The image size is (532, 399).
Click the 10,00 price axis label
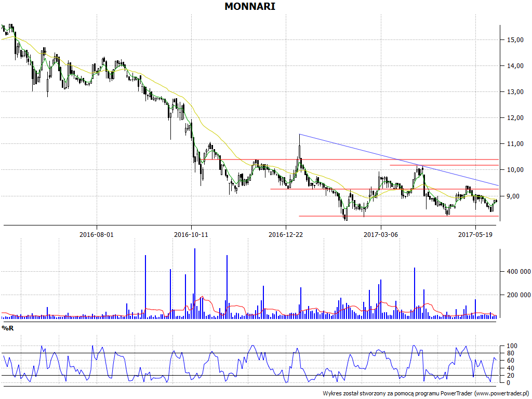pyautogui.click(x=515, y=170)
